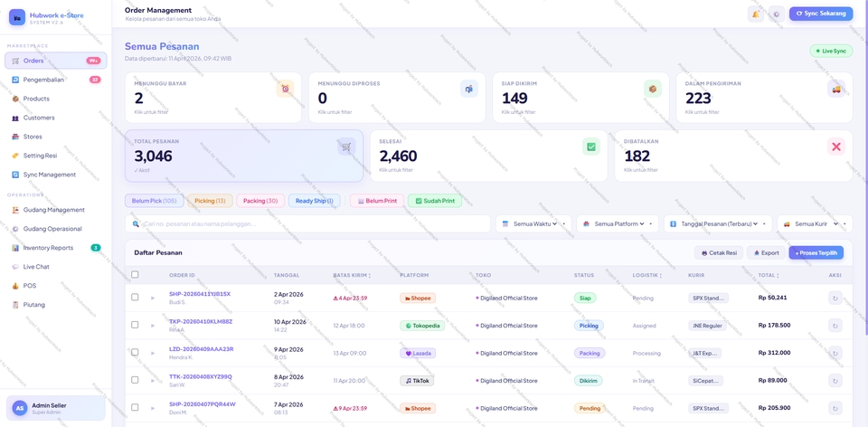Refresh order SHP-20260407PQR44W via action icon

pyautogui.click(x=835, y=408)
